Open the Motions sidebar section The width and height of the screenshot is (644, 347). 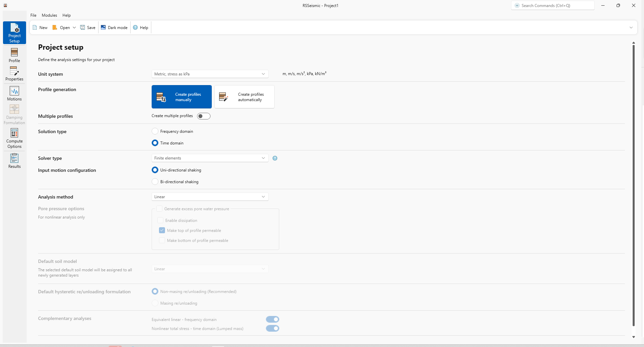14,93
